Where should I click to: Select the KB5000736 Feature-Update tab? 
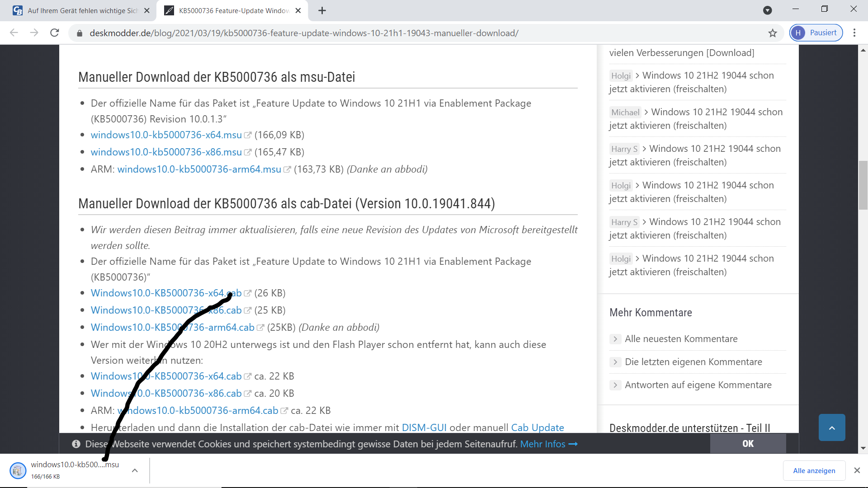[232, 10]
